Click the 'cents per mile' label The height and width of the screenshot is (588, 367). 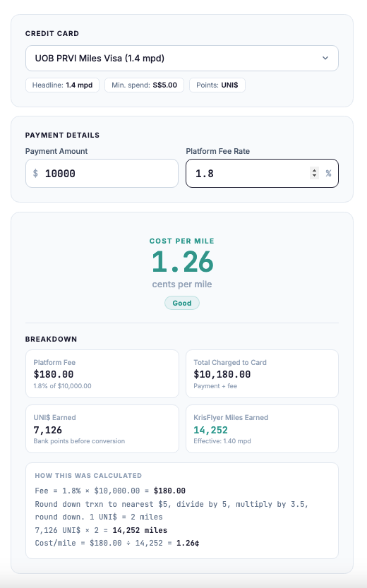pos(182,284)
